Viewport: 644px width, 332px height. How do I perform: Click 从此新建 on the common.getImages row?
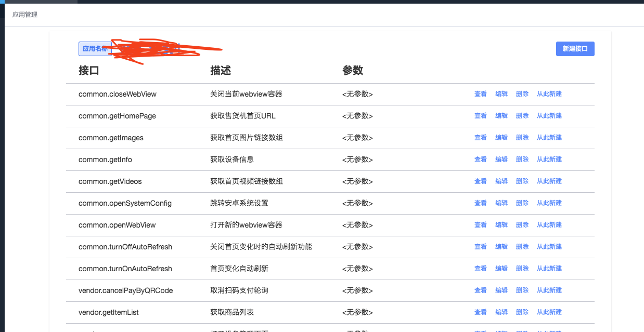click(x=549, y=138)
